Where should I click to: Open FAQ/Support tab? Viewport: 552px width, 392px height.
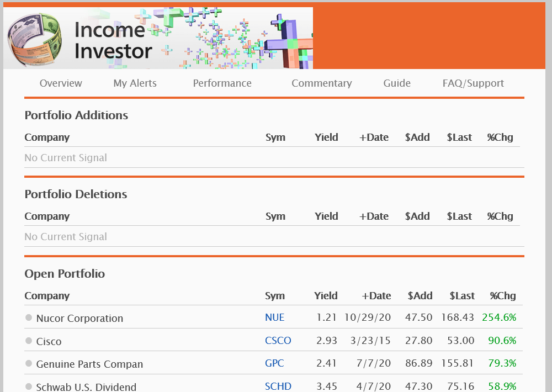pyautogui.click(x=473, y=83)
